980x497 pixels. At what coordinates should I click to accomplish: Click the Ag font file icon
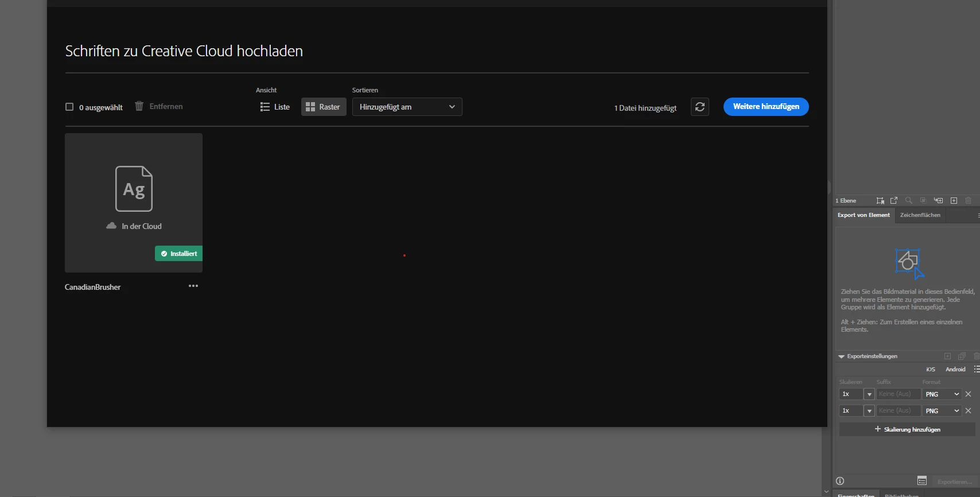tap(134, 189)
